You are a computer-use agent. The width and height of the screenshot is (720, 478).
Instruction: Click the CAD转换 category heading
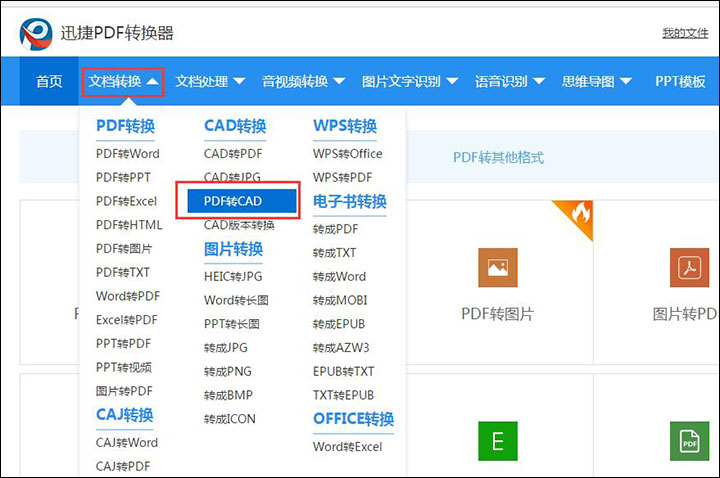235,126
